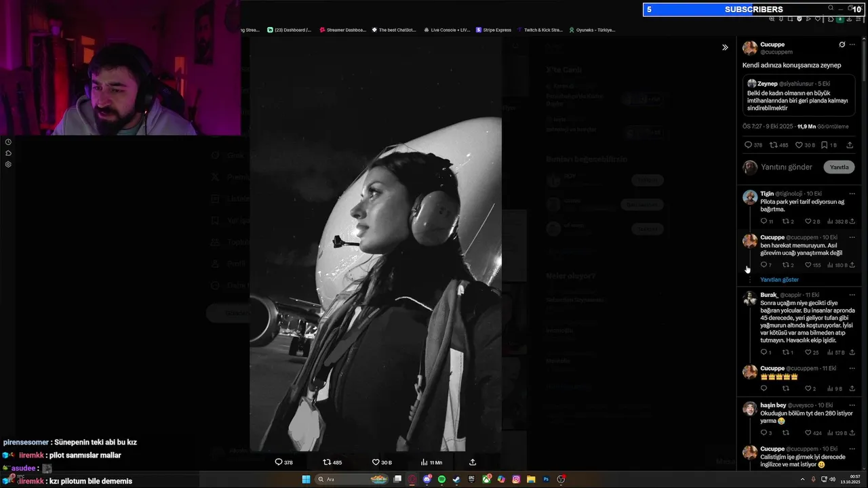This screenshot has height=488, width=868.
Task: Retweet Burak_'s comment showing 1
Action: click(x=786, y=352)
